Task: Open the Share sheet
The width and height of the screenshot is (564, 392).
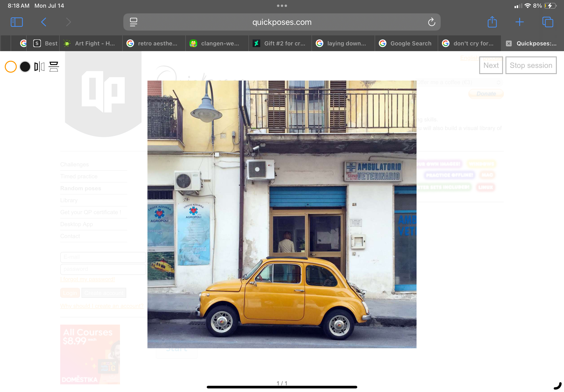Action: tap(492, 22)
